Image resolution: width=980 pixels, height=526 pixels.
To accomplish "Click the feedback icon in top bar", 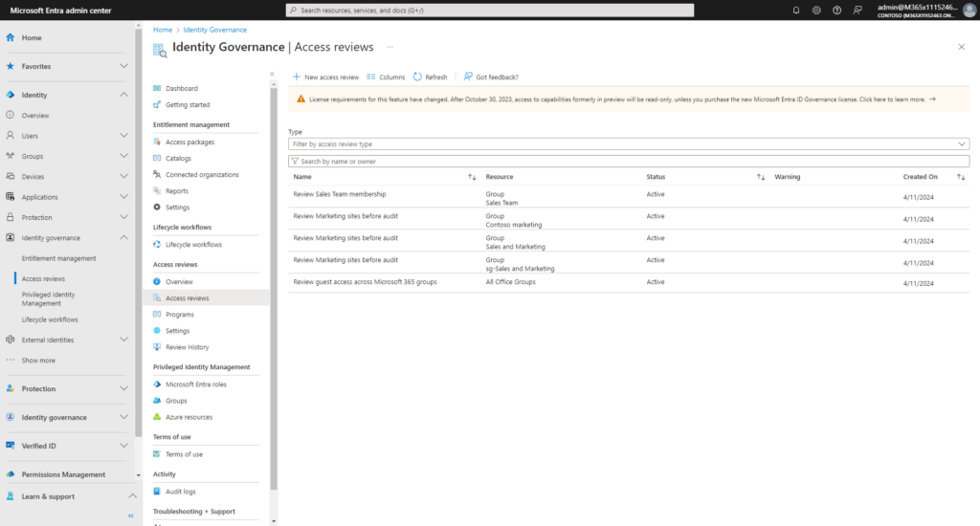I will click(x=857, y=10).
